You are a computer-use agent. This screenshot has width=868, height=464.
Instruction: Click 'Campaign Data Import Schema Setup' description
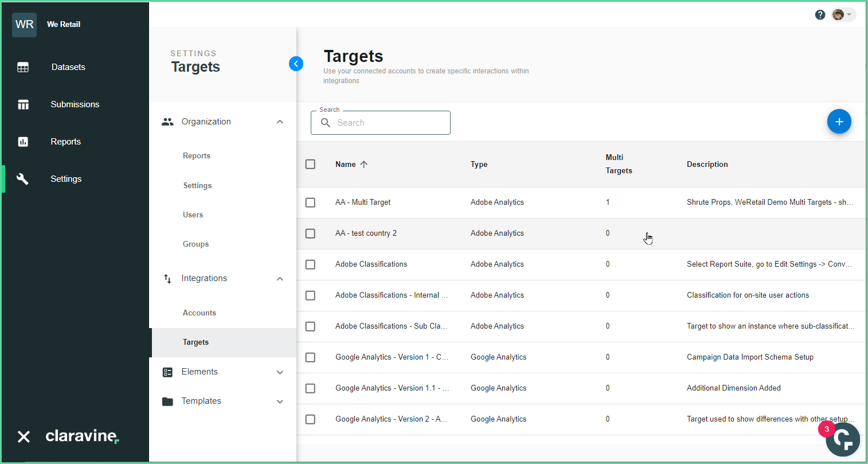click(750, 357)
